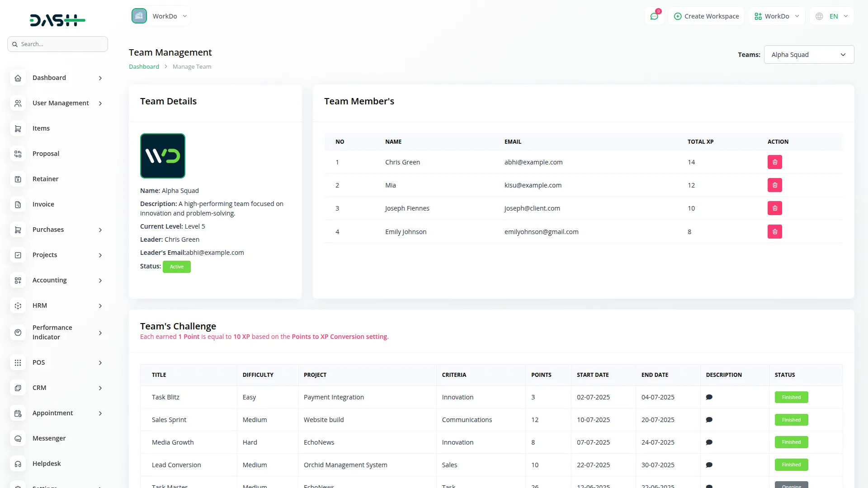This screenshot has width=868, height=488.
Task: Remove Mia using the delete icon
Action: click(774, 185)
